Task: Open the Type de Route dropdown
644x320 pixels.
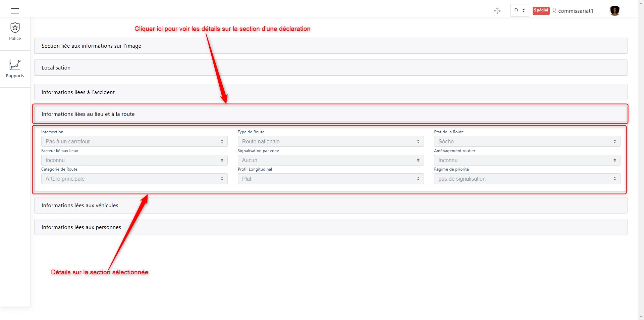Action: pos(331,141)
